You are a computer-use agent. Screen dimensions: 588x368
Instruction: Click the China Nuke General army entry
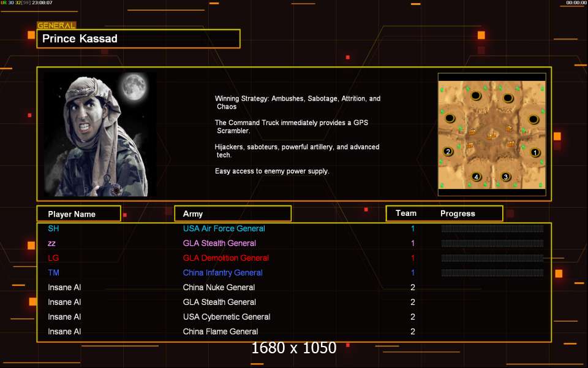click(x=219, y=287)
